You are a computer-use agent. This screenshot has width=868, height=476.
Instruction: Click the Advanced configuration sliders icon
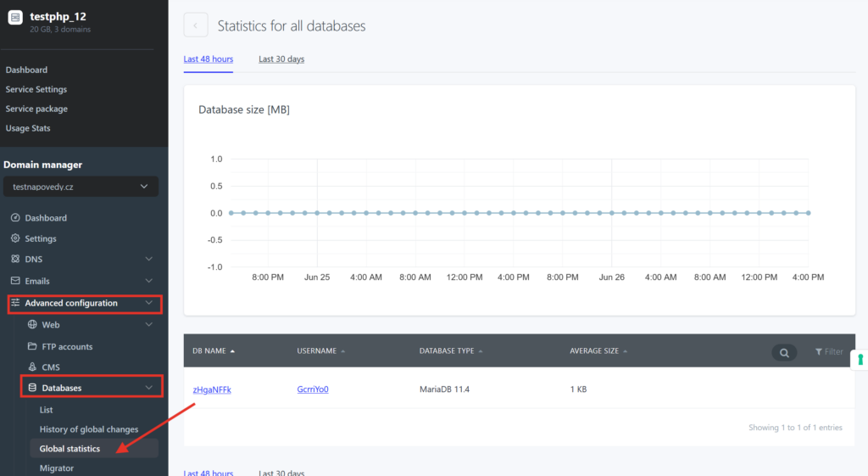pos(15,303)
